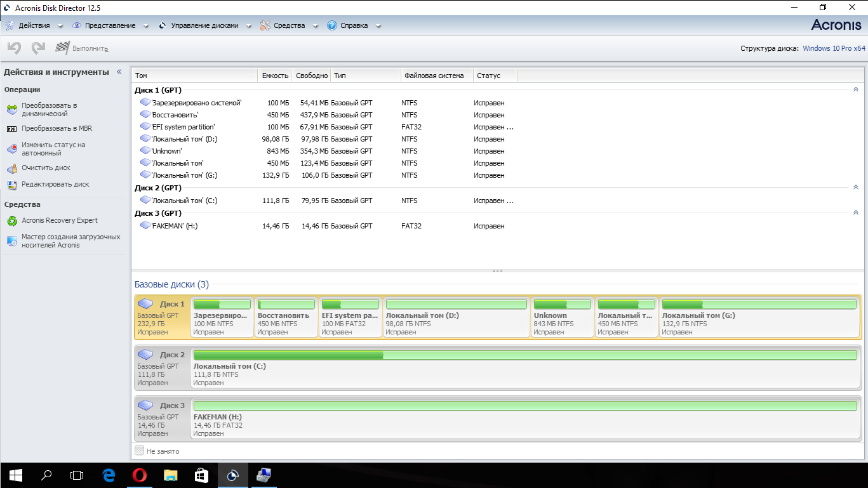Select 'Unknown' volume icon in list

coord(145,150)
